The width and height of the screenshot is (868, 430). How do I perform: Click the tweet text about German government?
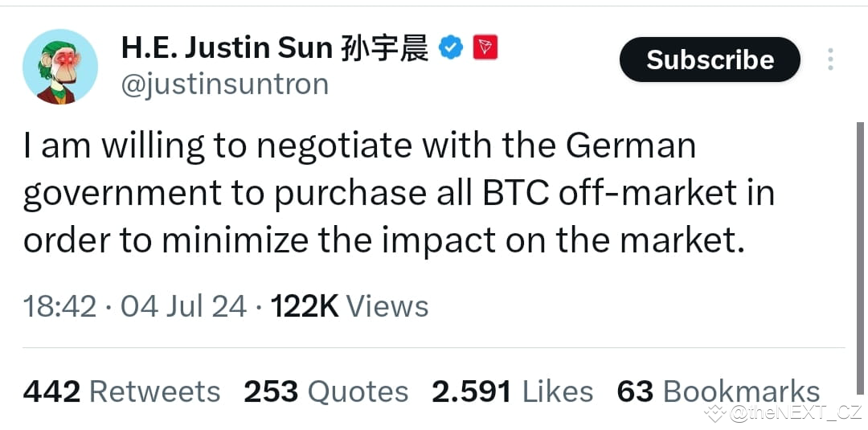399,194
